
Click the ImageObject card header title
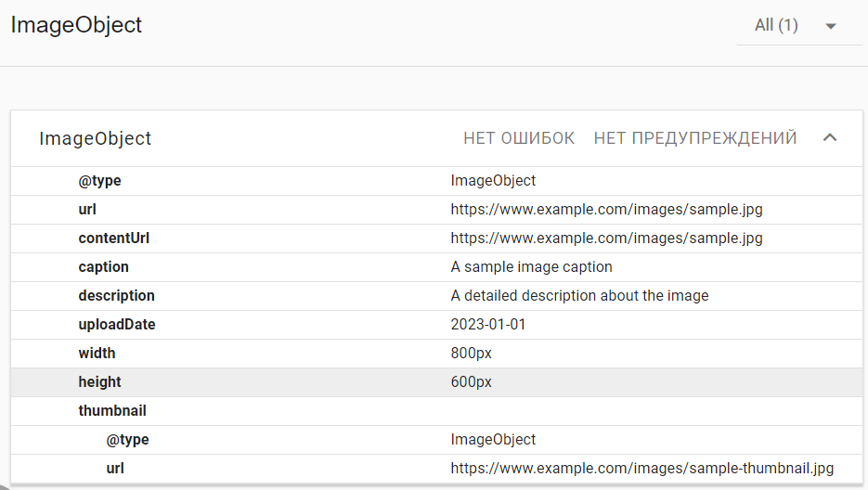(95, 138)
